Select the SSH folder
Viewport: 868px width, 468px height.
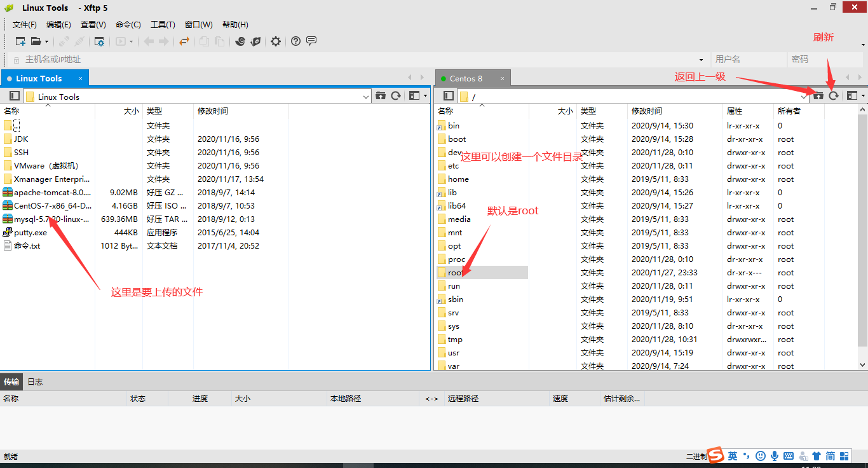tap(21, 152)
